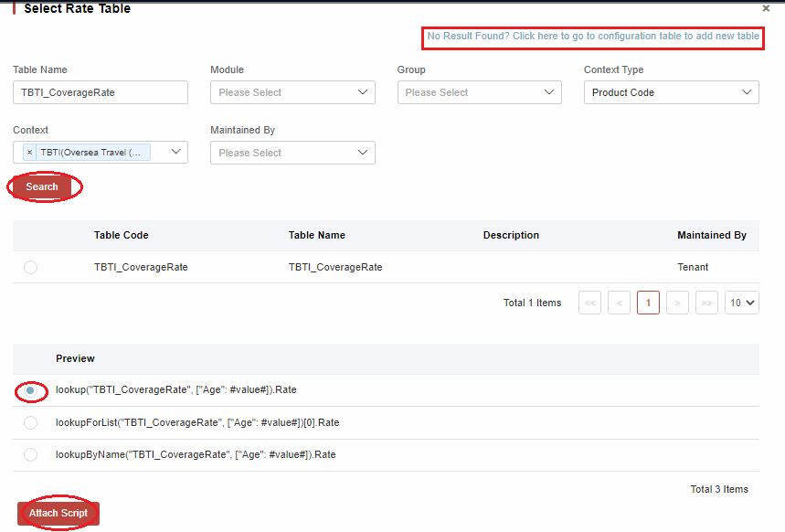Viewport: 785px width, 532px height.
Task: Click the Total 1 Items text
Action: pyautogui.click(x=532, y=303)
